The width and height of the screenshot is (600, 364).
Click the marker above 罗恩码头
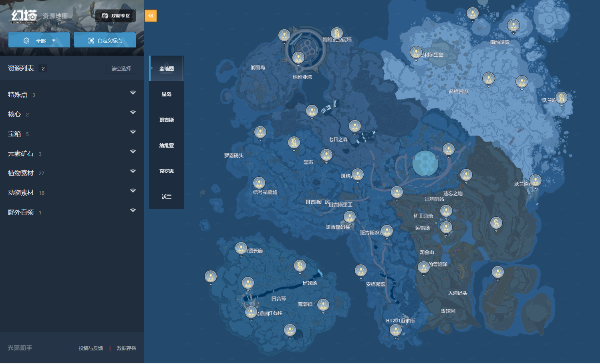pos(260,133)
